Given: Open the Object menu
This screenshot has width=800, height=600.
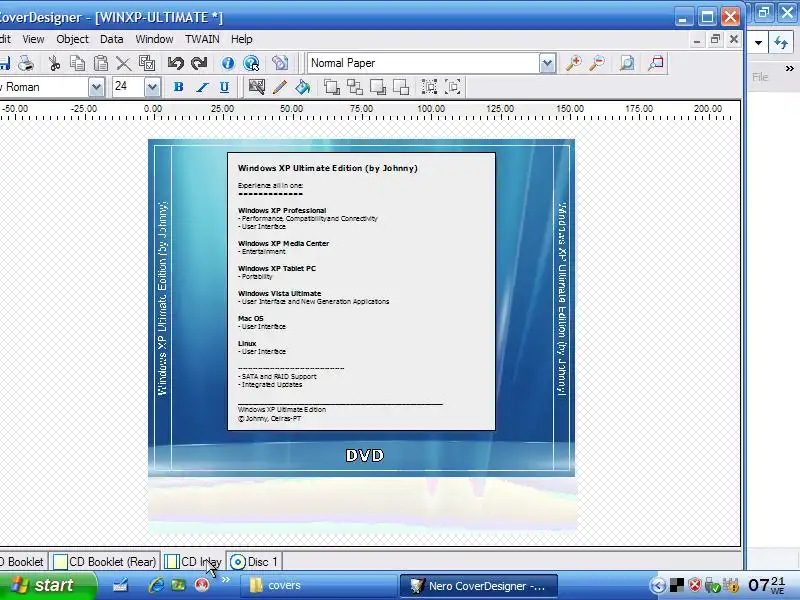Looking at the screenshot, I should tap(72, 39).
